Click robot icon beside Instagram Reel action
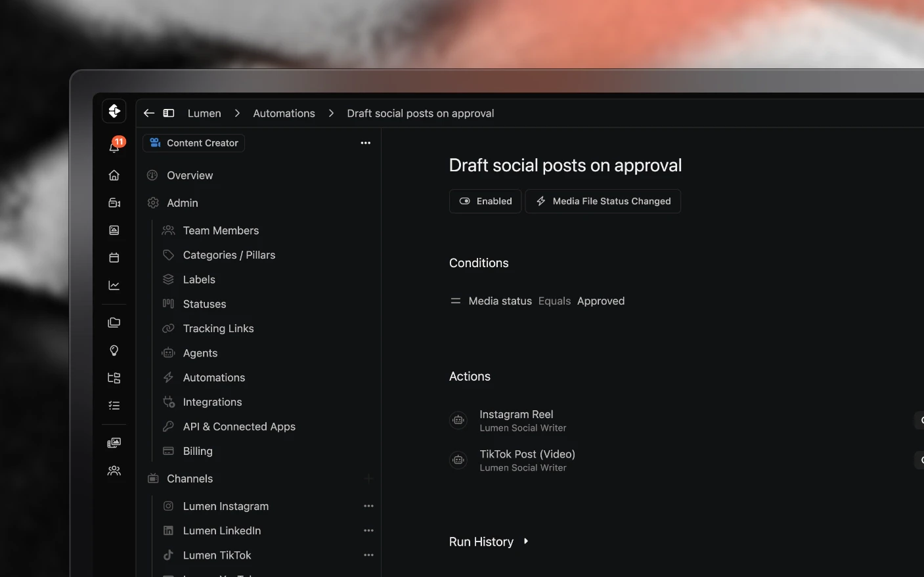The width and height of the screenshot is (924, 577). 458,420
